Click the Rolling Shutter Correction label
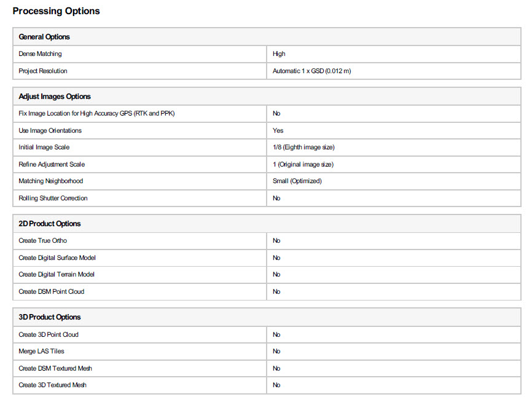 point(53,198)
